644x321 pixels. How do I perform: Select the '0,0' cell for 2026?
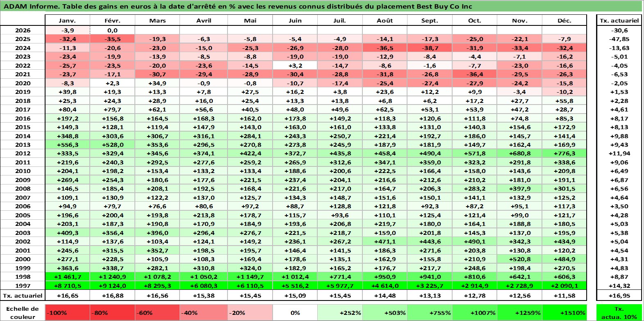tap(112, 30)
